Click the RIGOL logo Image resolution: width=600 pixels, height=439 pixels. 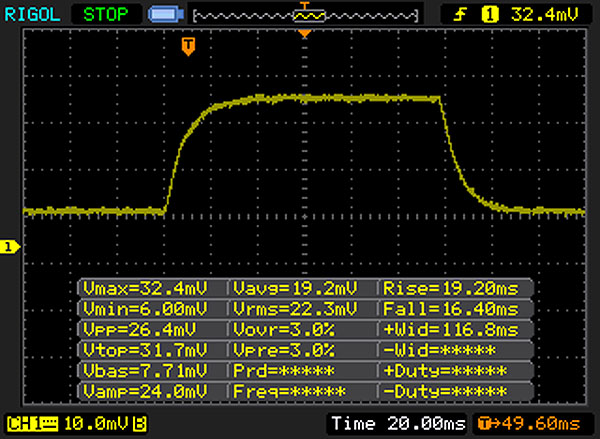click(x=32, y=15)
